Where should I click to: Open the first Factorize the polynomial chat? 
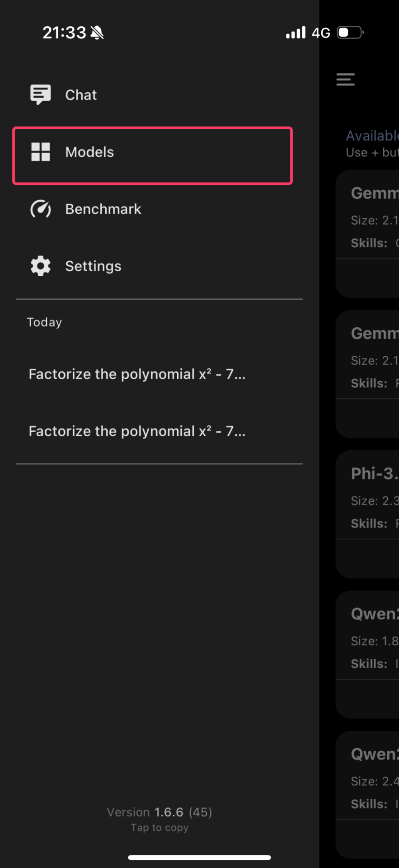(137, 374)
